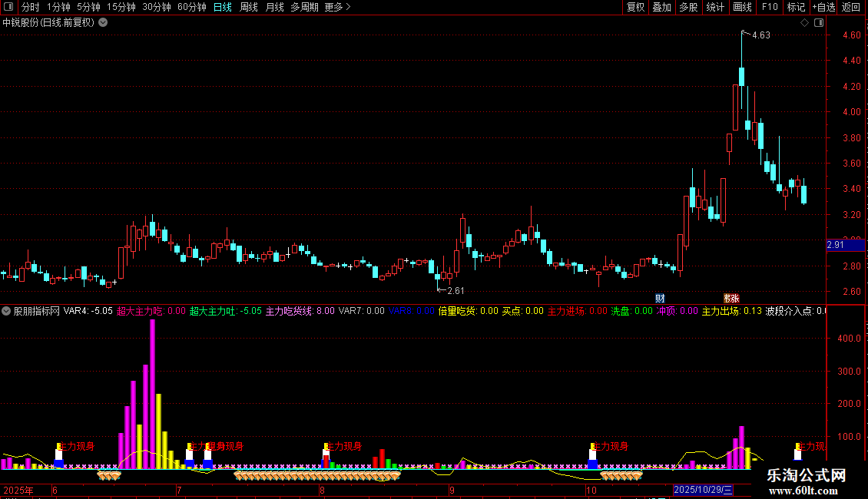Image resolution: width=868 pixels, height=499 pixels.
Task: Click the VAR4: -5.05 value
Action: [88, 311]
